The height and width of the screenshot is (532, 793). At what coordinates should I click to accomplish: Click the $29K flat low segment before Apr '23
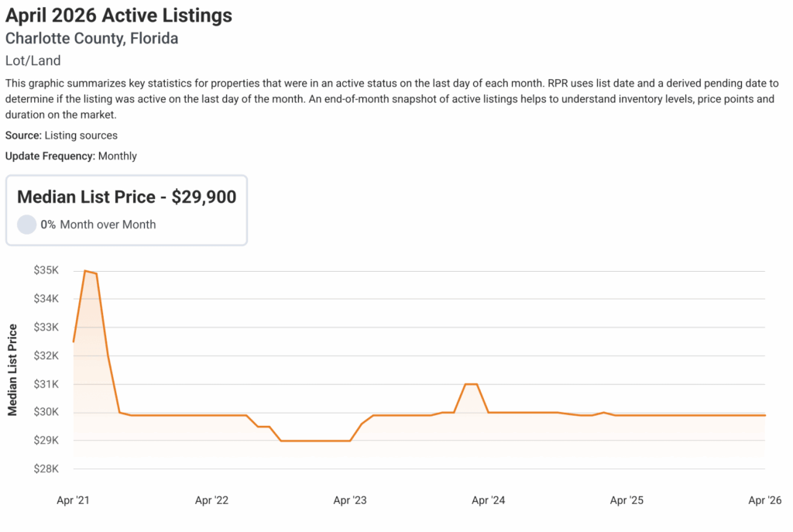point(316,441)
